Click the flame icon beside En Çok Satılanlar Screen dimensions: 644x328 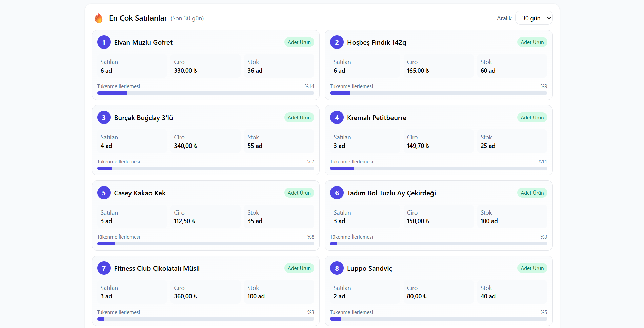pyautogui.click(x=99, y=18)
